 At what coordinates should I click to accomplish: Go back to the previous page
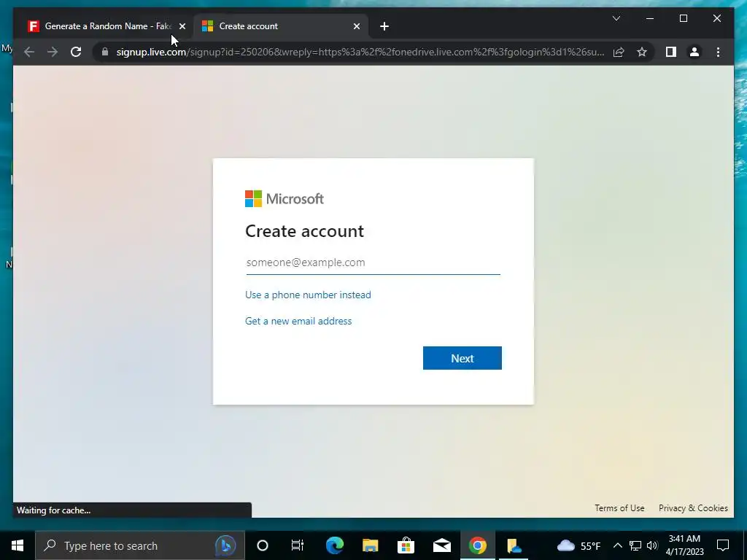click(x=29, y=52)
